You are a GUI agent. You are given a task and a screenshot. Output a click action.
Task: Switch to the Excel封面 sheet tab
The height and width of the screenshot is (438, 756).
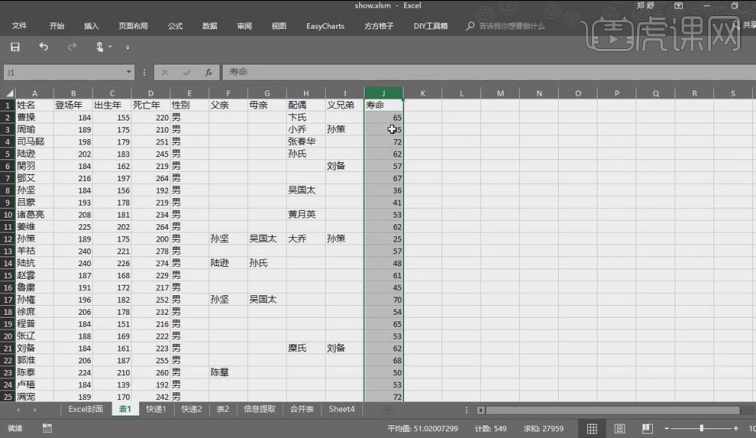point(85,409)
